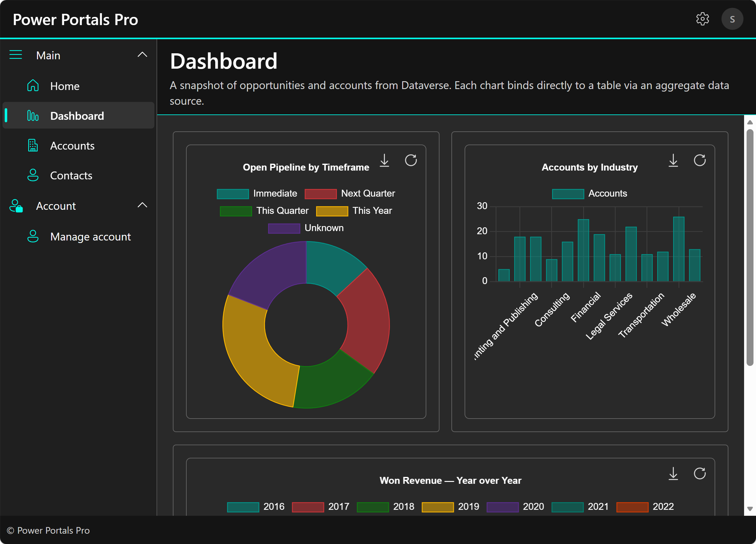The image size is (756, 544).
Task: Click the Main section label
Action: click(x=48, y=55)
